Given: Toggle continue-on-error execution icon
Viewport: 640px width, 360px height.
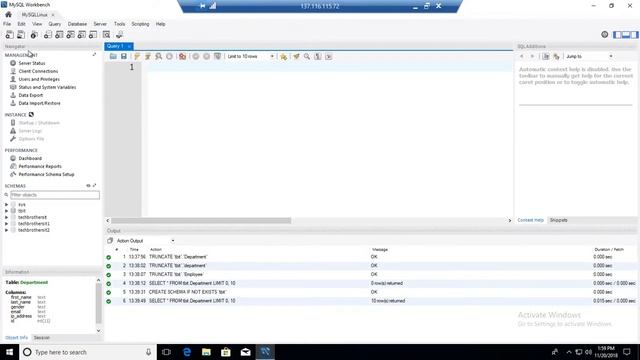Looking at the screenshot, I should (x=182, y=56).
